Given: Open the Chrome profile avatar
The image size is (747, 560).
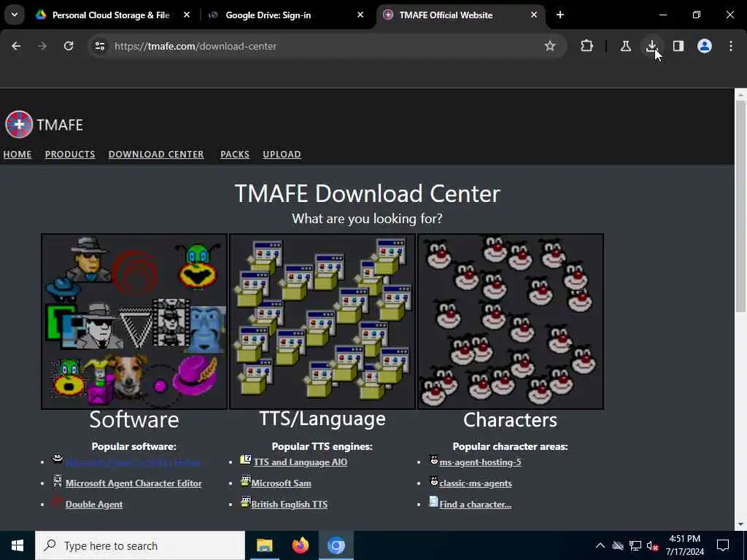Looking at the screenshot, I should [704, 46].
